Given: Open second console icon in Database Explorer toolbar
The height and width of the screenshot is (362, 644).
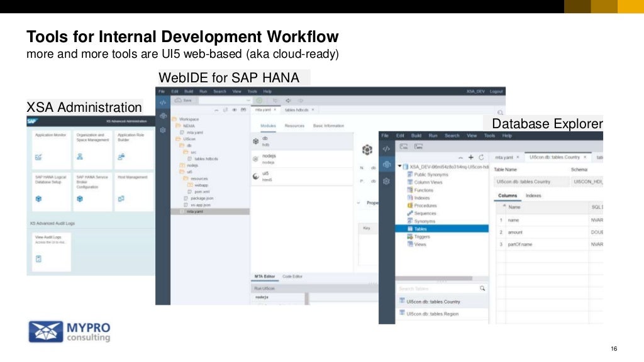Looking at the screenshot, I should click(418, 146).
